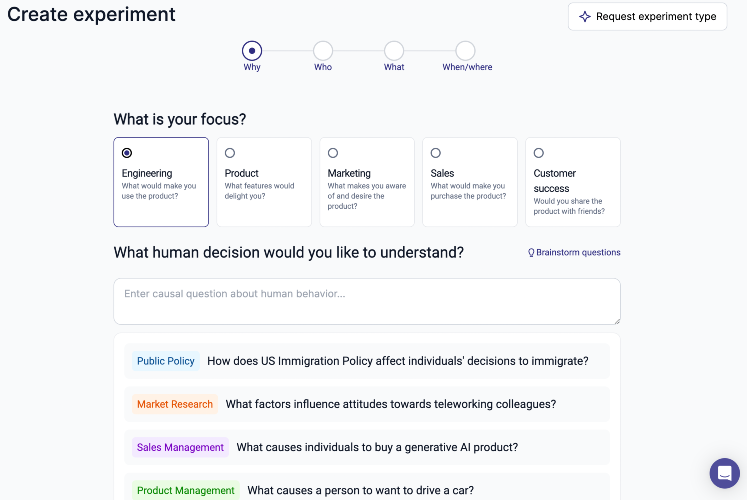The height and width of the screenshot is (500, 747).
Task: Open the Brainstorm questions link
Action: [578, 253]
